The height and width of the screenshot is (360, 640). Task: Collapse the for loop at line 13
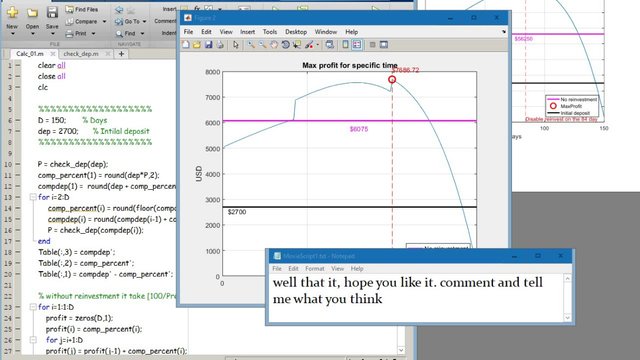[x=33, y=197]
